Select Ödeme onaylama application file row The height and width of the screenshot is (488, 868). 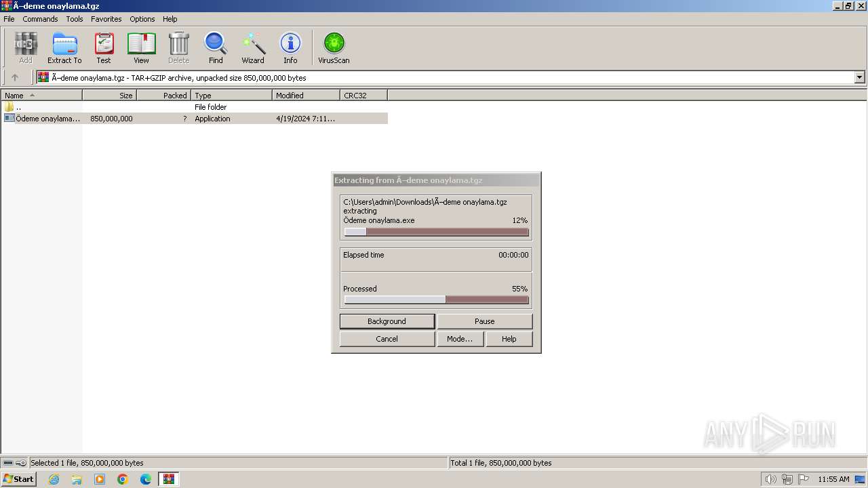click(194, 119)
